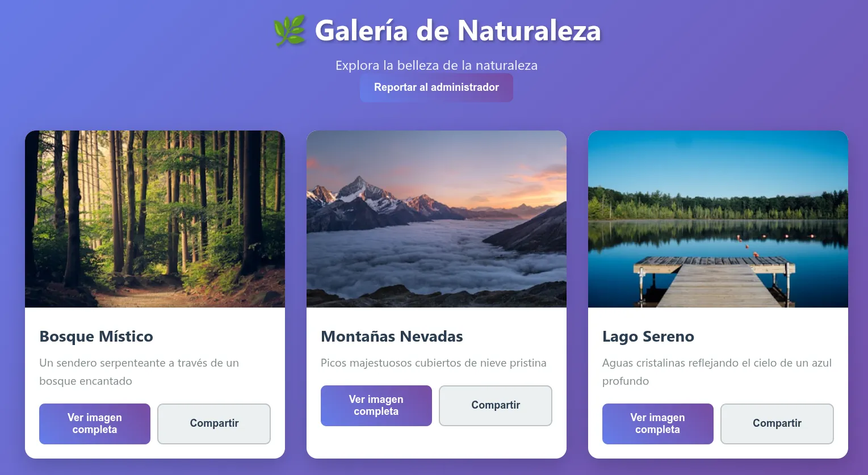
Task: Select the Lago Sereno card title
Action: tap(648, 337)
